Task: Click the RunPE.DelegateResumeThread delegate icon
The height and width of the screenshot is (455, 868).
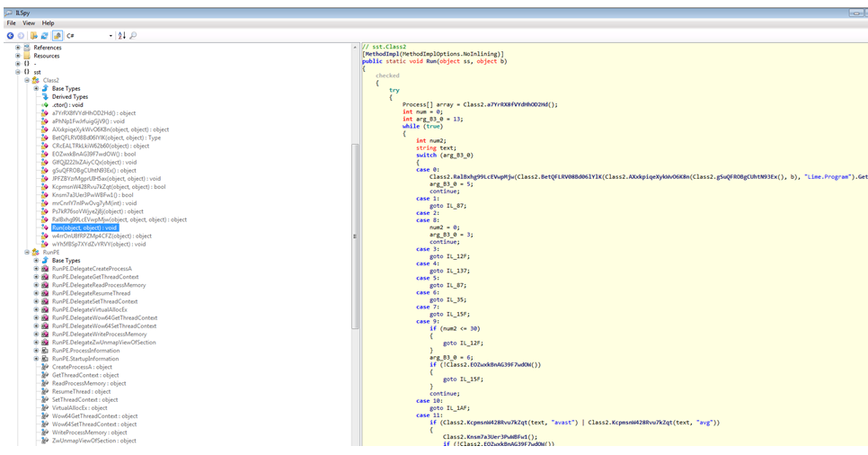Action: (45, 293)
